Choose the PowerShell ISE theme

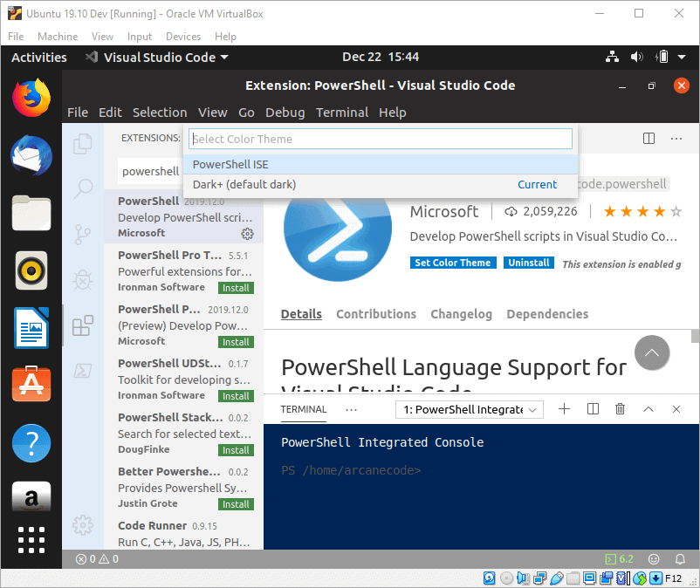pos(381,165)
